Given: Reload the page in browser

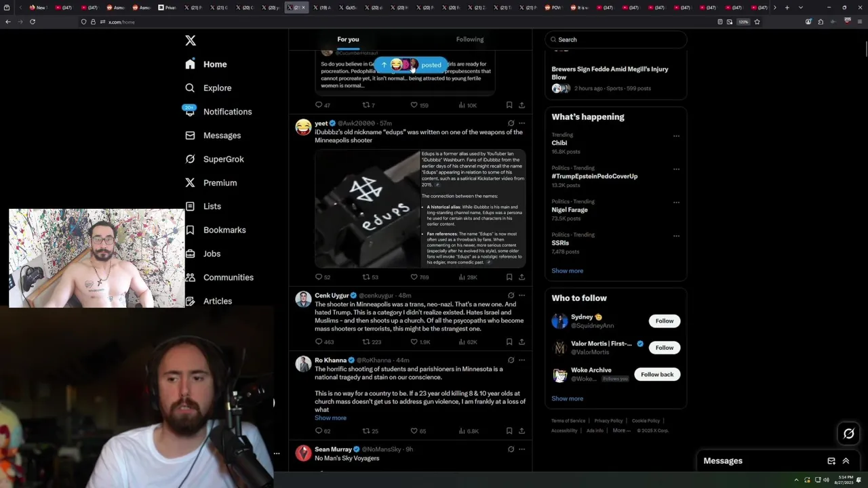Looking at the screenshot, I should click(x=32, y=22).
